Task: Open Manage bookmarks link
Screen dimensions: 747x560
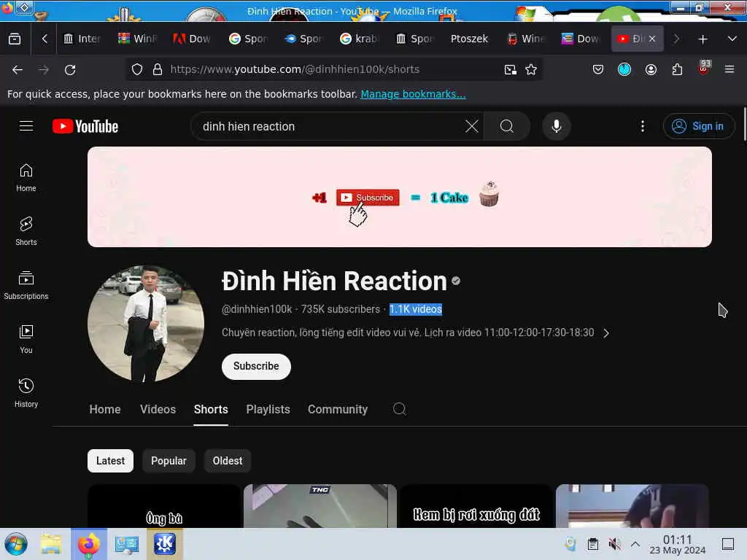Action: [x=413, y=94]
